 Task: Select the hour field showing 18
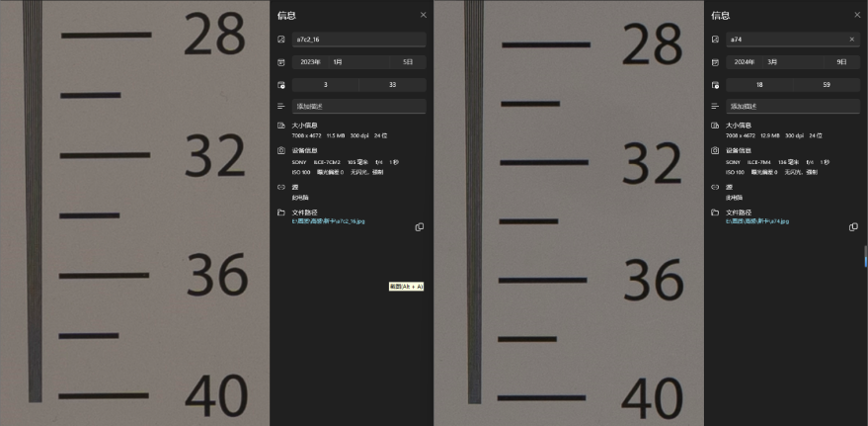759,84
